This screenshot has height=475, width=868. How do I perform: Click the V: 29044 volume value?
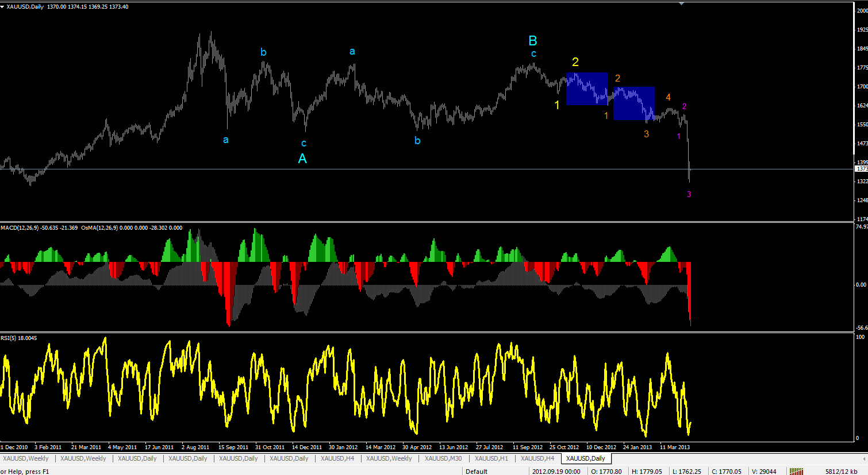point(764,472)
